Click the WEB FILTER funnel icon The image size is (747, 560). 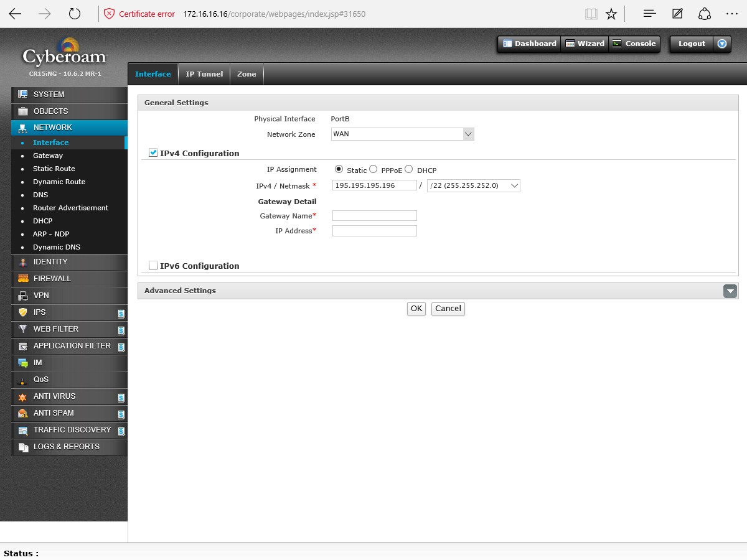tap(23, 329)
